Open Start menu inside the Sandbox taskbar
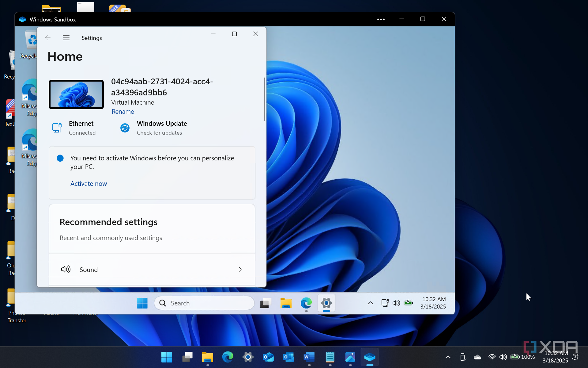The height and width of the screenshot is (368, 588). click(x=142, y=303)
